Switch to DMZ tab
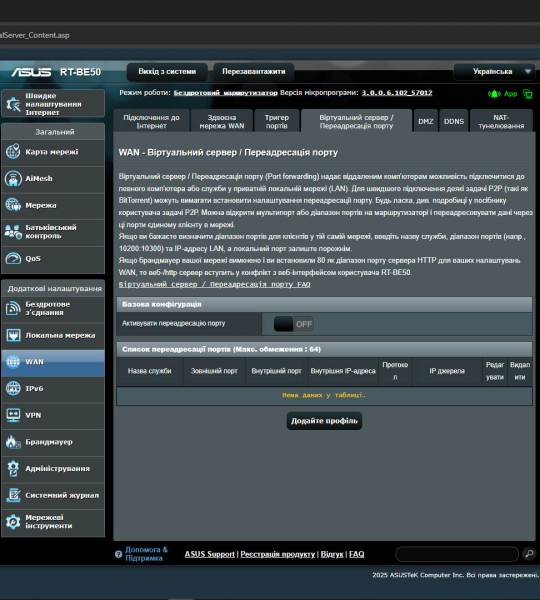The width and height of the screenshot is (540, 600). 426,121
